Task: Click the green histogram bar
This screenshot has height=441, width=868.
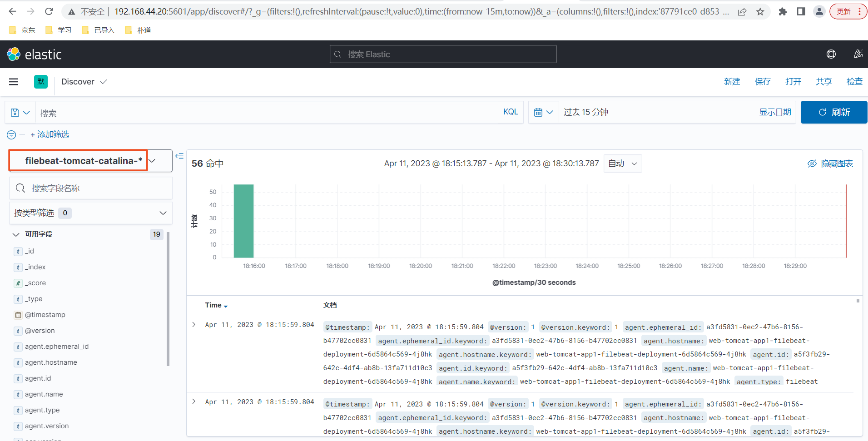Action: tap(243, 221)
